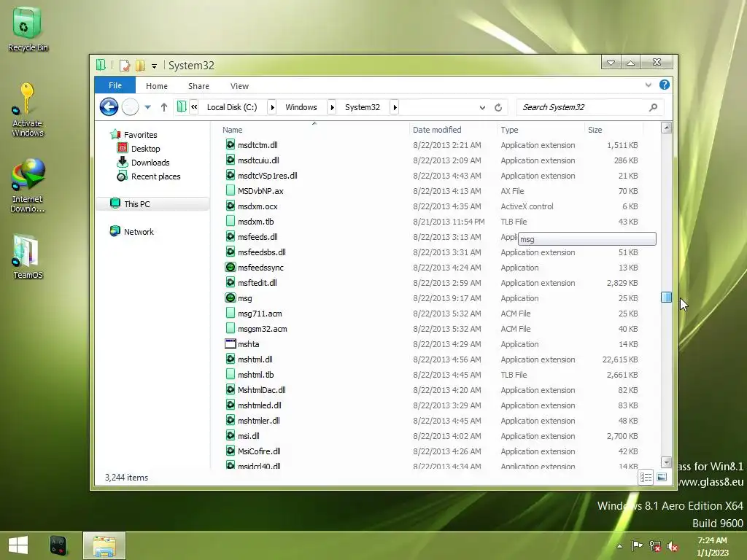Select the file msdtctm.dll

tap(258, 145)
